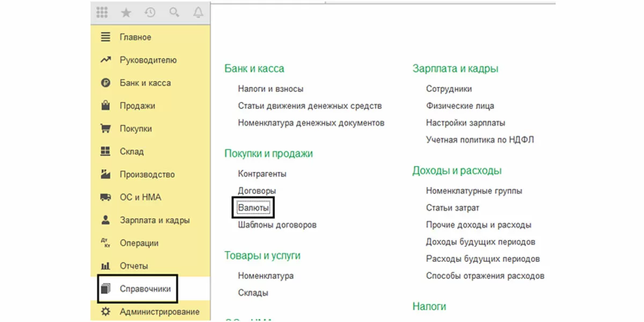The image size is (644, 322).
Task: Click the Главное hamburger icon
Action: 106,37
